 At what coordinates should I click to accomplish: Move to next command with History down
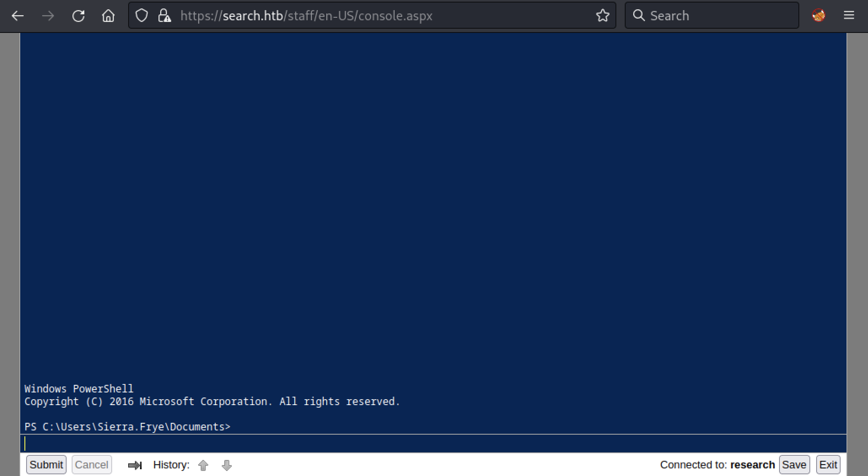(227, 465)
